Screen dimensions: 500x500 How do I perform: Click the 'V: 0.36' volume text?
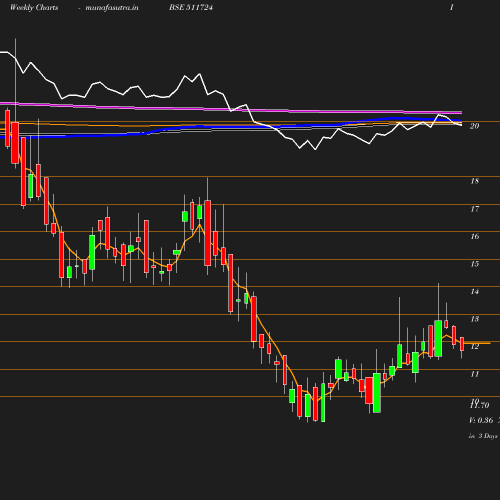point(481,420)
